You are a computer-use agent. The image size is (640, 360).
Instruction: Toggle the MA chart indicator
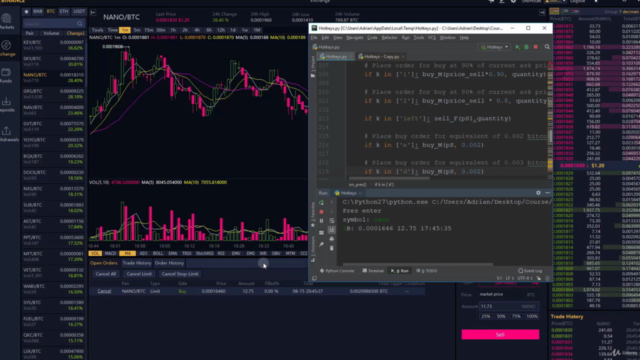[127, 253]
